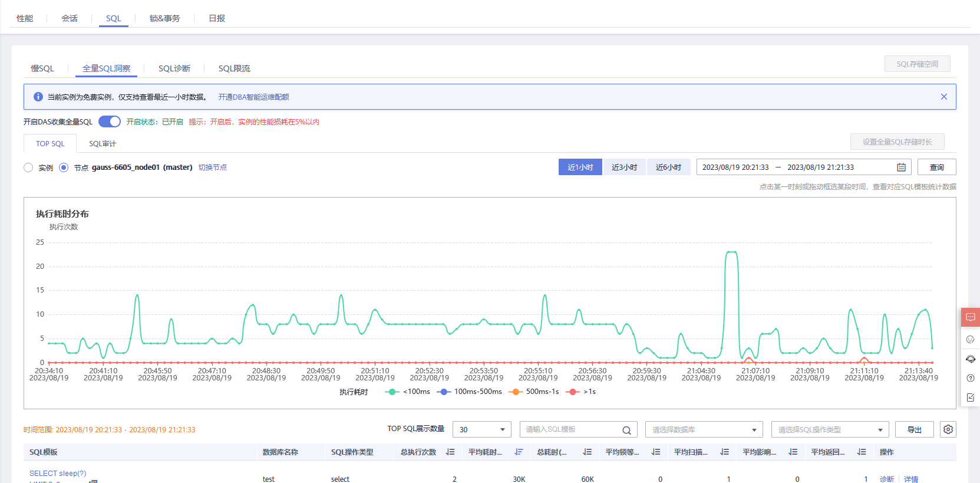Open the 请选择SQL操作类型 dropdown
This screenshot has width=980, height=483.
point(830,429)
